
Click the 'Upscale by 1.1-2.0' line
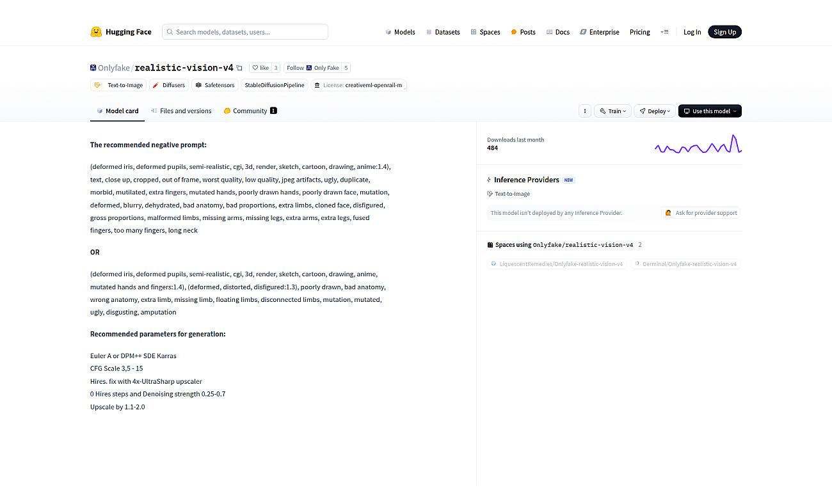point(118,407)
